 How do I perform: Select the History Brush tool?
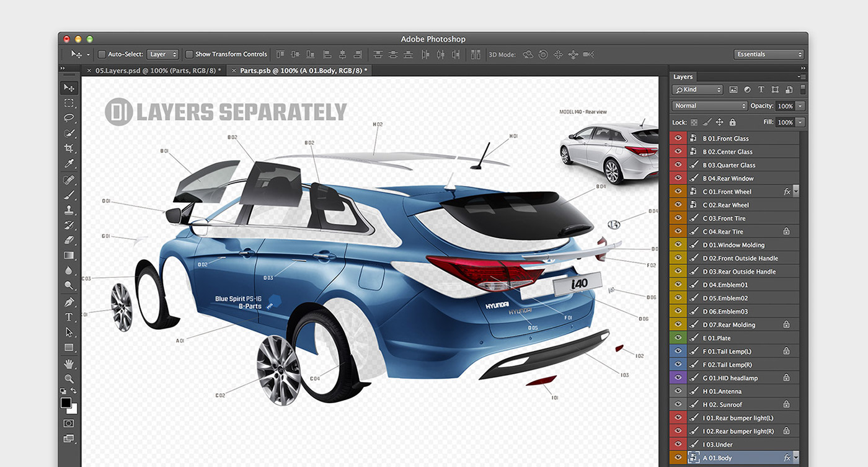(69, 225)
